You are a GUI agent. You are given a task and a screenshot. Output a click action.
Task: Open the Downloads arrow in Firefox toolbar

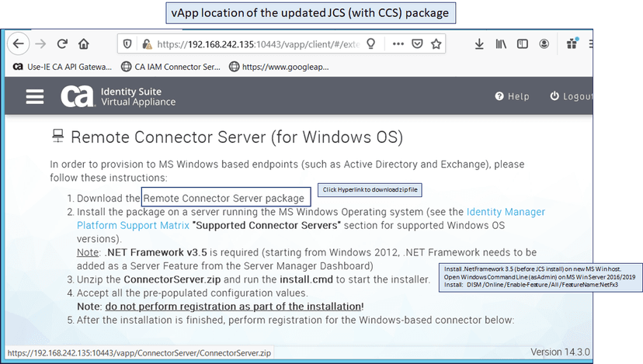479,43
